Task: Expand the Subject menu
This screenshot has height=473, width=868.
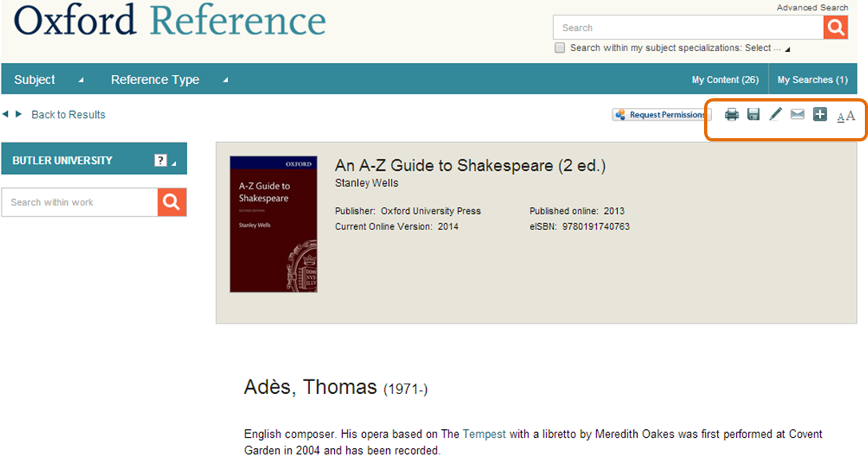Action: click(48, 80)
